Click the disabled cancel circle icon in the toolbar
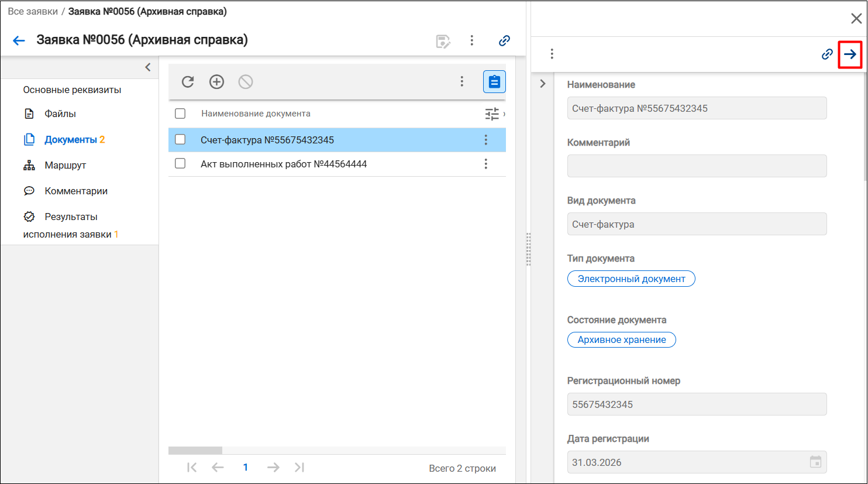The image size is (868, 484). tap(246, 82)
